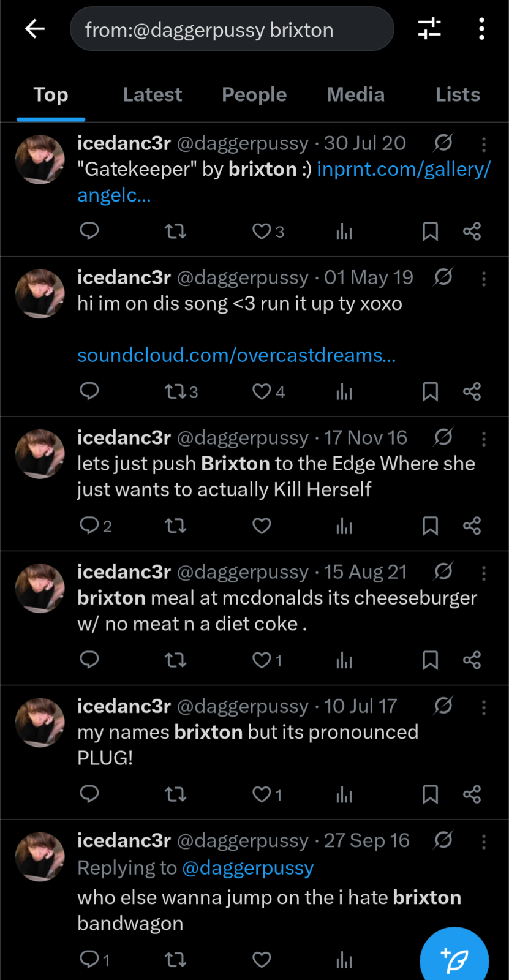Share the "pronounced PLUG!" tweet
This screenshot has width=509, height=980.
[472, 794]
